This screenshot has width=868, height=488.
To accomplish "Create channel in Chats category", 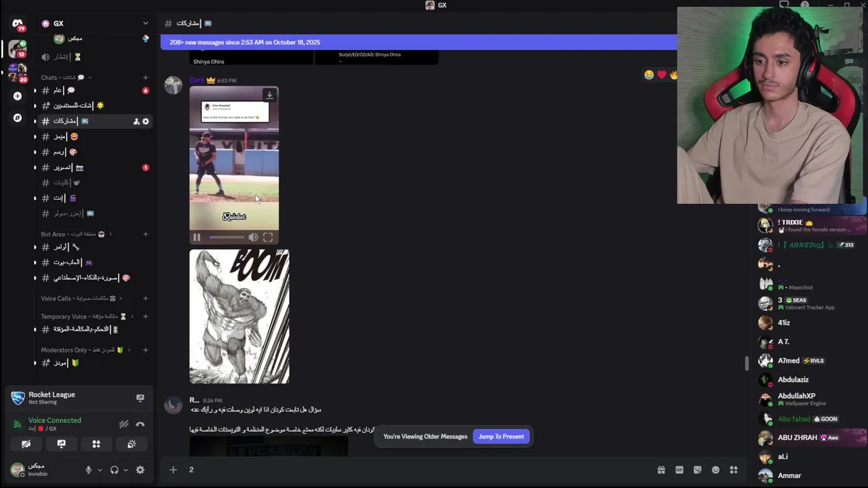I will (145, 77).
